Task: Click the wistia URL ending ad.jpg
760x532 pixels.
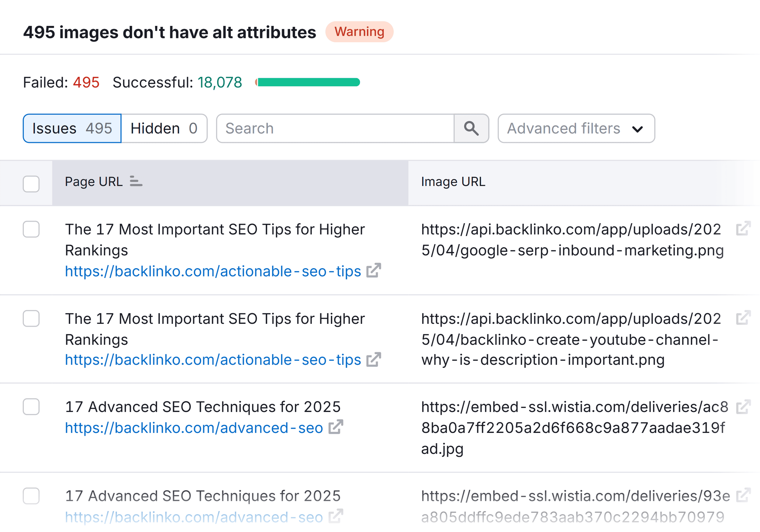Action: 575,428
